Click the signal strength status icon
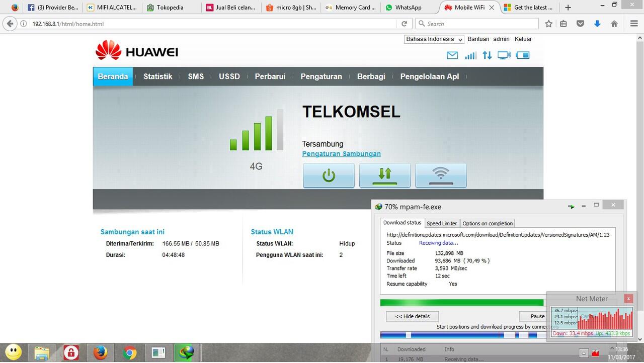Screen dimensions: 644x363 click(x=470, y=55)
